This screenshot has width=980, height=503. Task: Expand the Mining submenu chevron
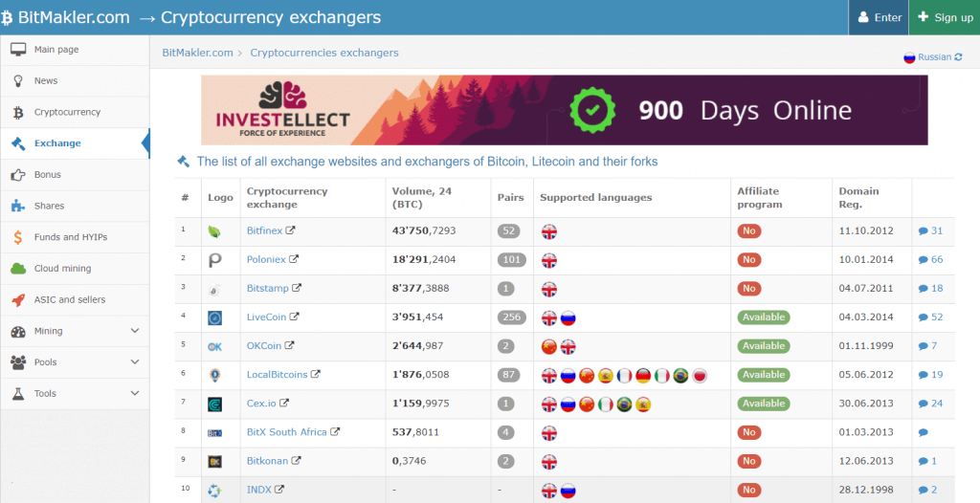134,331
